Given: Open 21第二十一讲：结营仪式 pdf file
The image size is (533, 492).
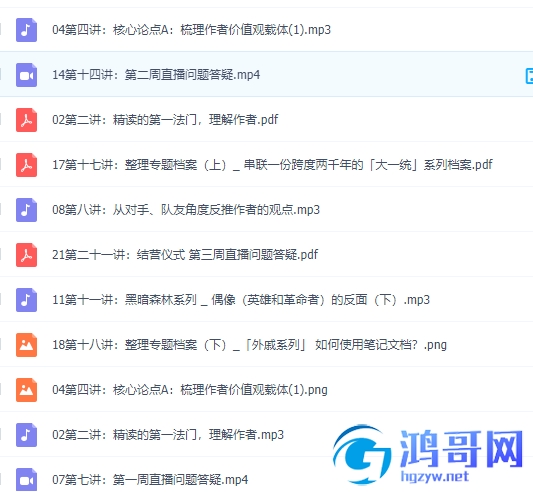Looking at the screenshot, I should click(185, 255).
